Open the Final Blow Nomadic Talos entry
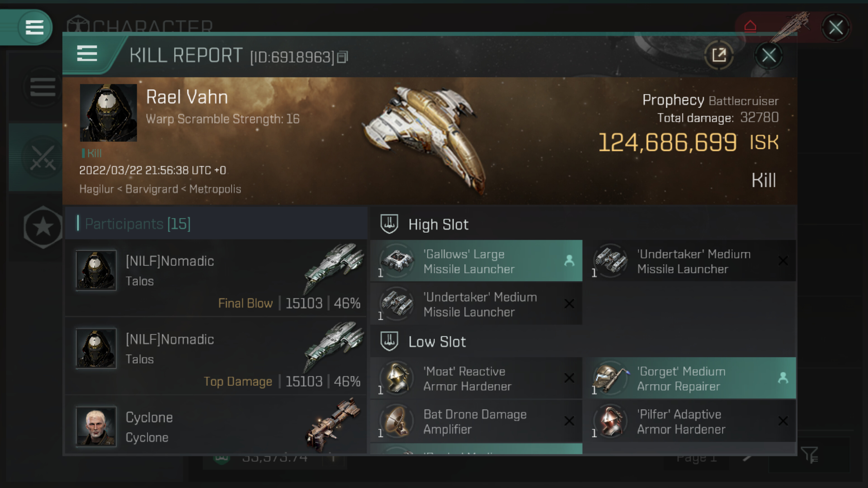Image resolution: width=868 pixels, height=488 pixels. [x=216, y=278]
